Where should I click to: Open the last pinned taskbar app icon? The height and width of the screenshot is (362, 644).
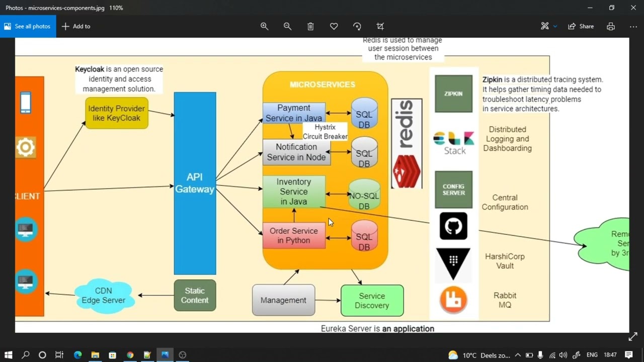coord(183,355)
